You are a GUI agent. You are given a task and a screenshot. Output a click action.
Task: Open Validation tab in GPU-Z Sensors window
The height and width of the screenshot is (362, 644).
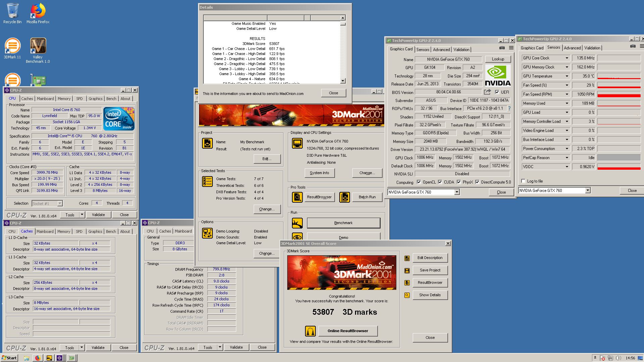click(x=592, y=48)
